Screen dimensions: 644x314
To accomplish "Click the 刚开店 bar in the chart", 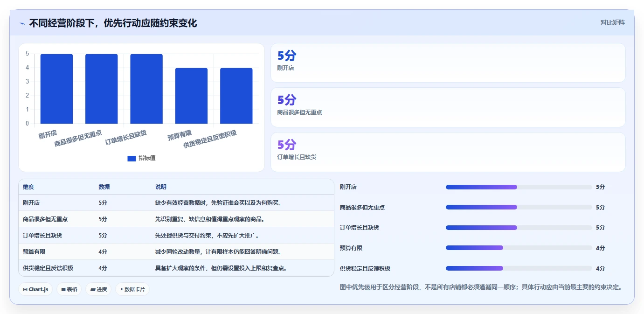I will [56, 89].
